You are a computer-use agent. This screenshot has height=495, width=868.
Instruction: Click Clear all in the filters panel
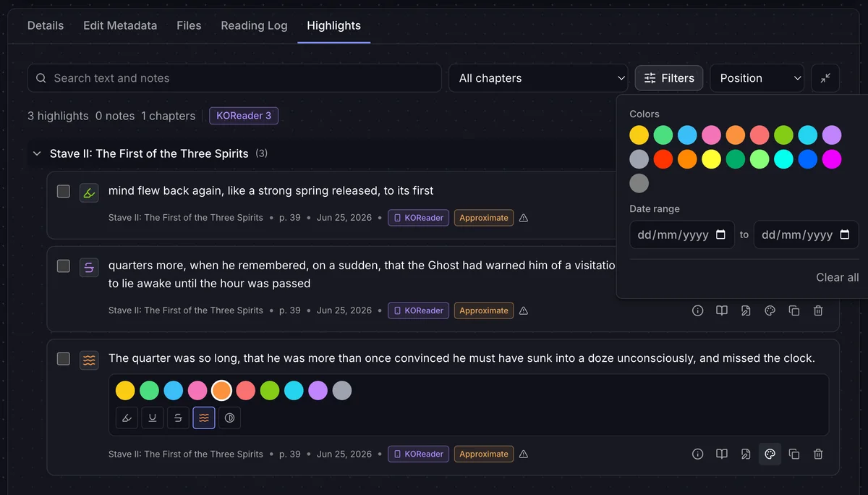pyautogui.click(x=838, y=277)
